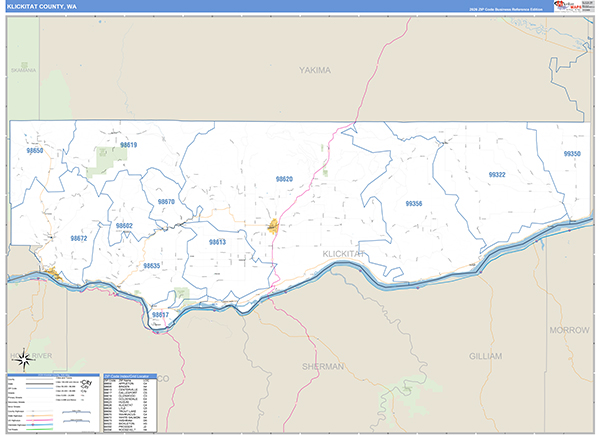Select ZIP code label 98613
The image size is (600, 435).
pyautogui.click(x=217, y=242)
